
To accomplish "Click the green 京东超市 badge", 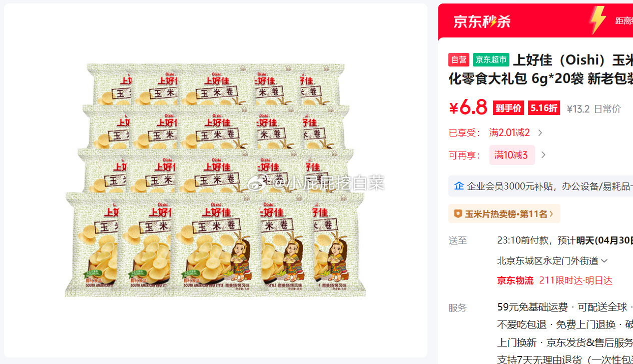I will click(x=491, y=60).
